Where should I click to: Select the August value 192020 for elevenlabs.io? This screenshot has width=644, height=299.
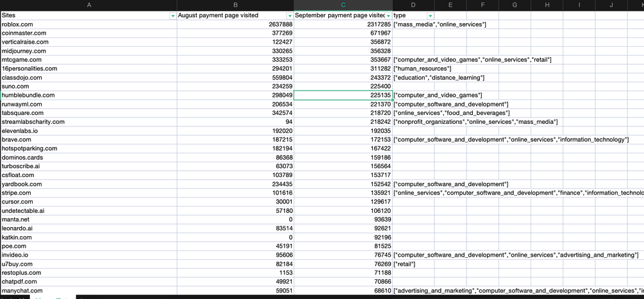point(235,131)
